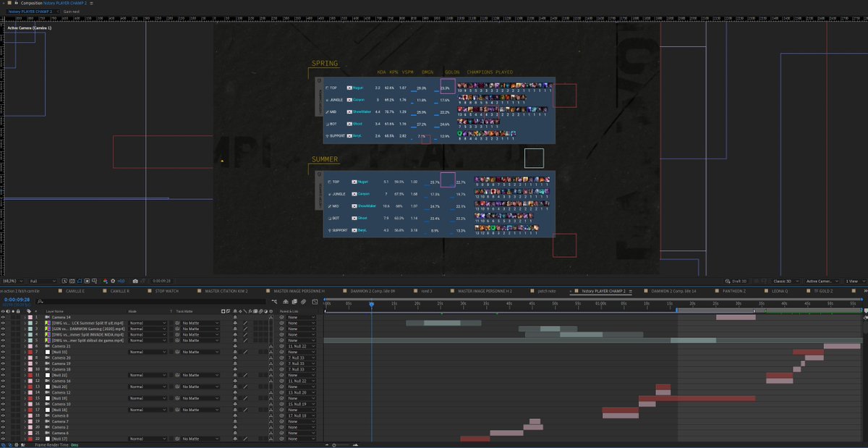Image resolution: width=868 pixels, height=448 pixels.
Task: Toggle Draft 3D mode
Action: tap(739, 281)
